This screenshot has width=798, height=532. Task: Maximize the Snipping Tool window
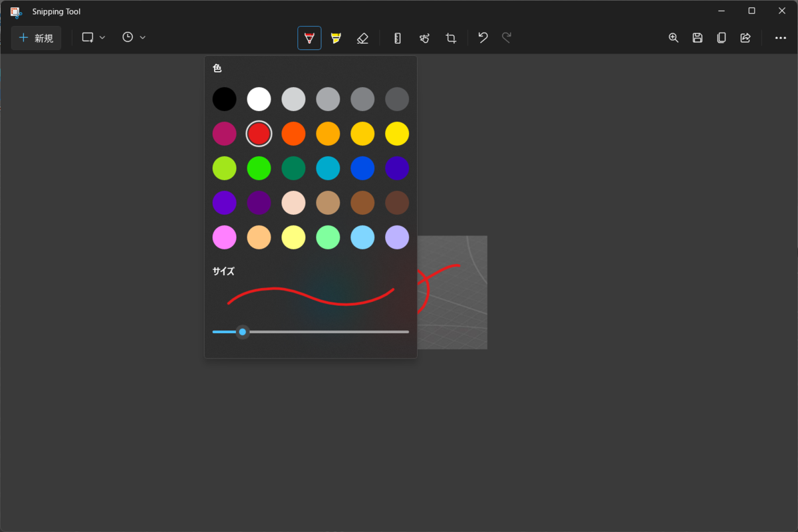(751, 11)
